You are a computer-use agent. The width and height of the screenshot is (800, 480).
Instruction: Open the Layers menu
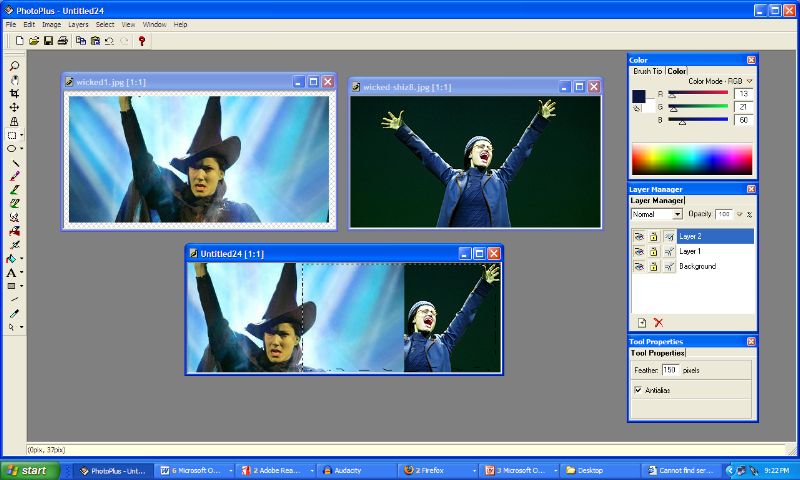[78, 24]
